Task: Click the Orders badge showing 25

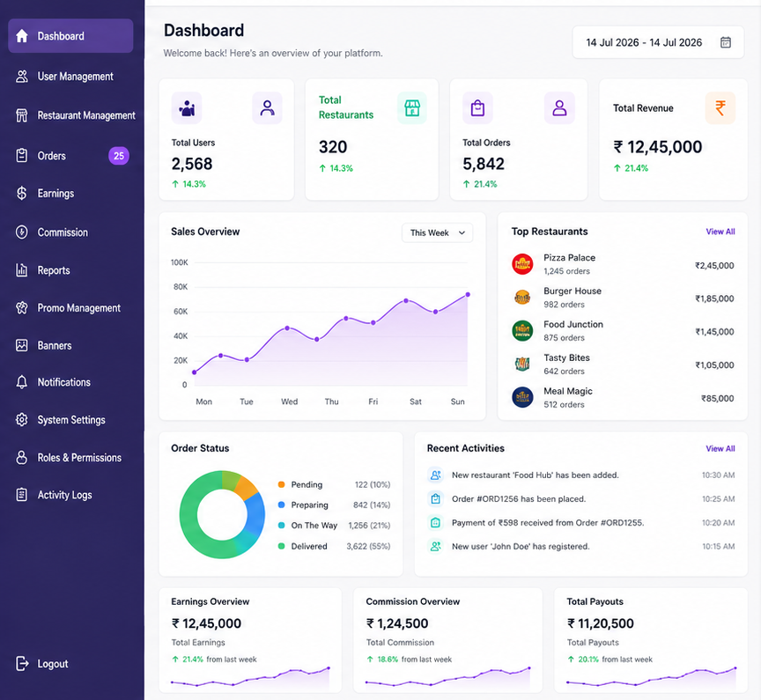Action: (x=118, y=156)
